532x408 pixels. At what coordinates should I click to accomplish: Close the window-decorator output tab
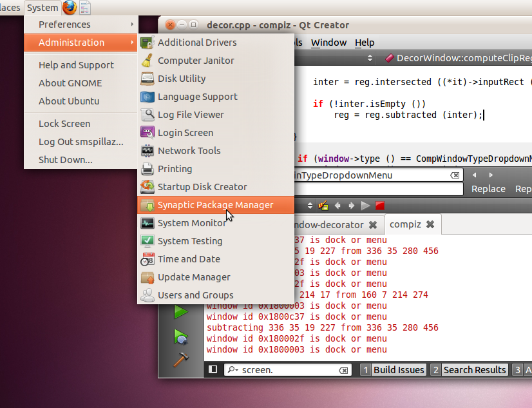pos(373,225)
